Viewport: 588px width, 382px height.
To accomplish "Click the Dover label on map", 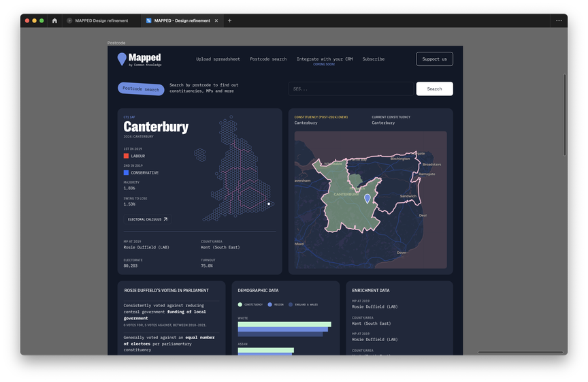I will coord(402,253).
